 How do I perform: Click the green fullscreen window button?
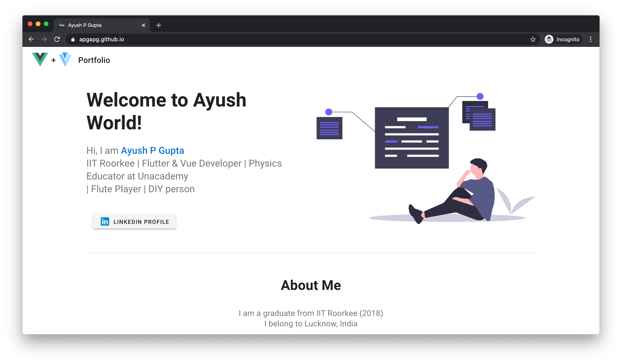[46, 24]
